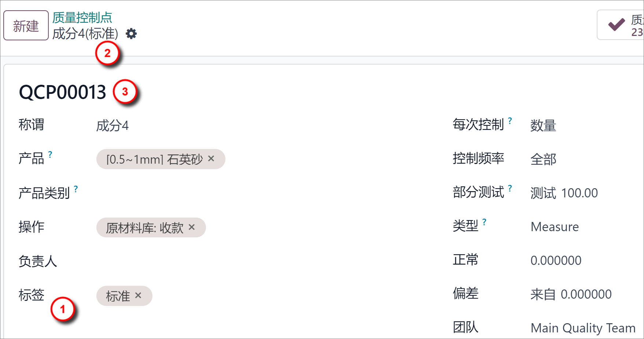Open the 类型 Measure selection field
Screen dimensions: 644x339
pos(555,227)
